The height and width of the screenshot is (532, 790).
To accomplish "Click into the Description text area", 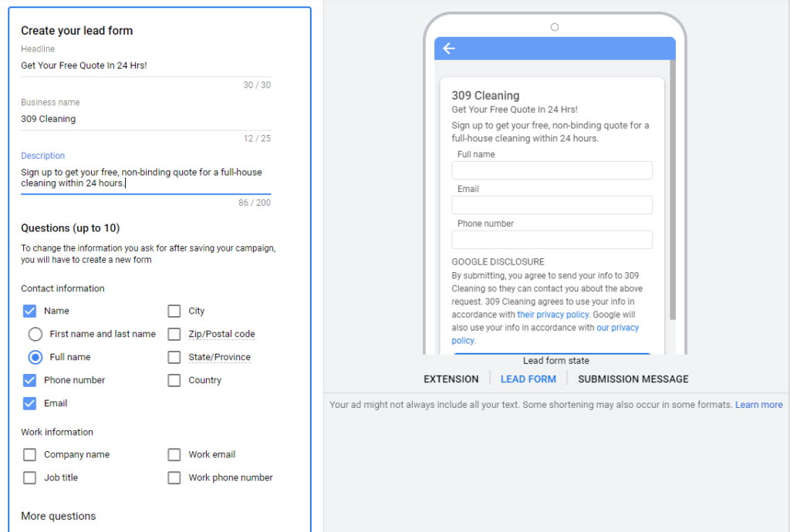I will [146, 177].
